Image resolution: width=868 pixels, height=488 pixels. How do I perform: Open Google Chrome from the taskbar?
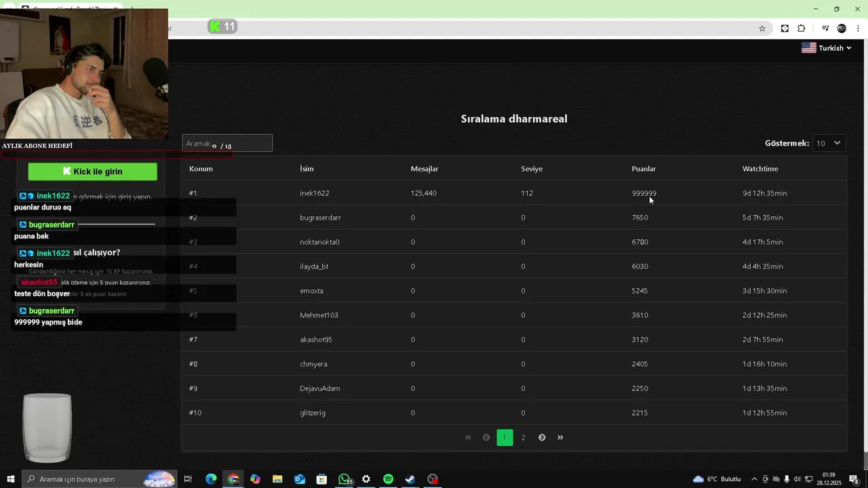click(233, 479)
